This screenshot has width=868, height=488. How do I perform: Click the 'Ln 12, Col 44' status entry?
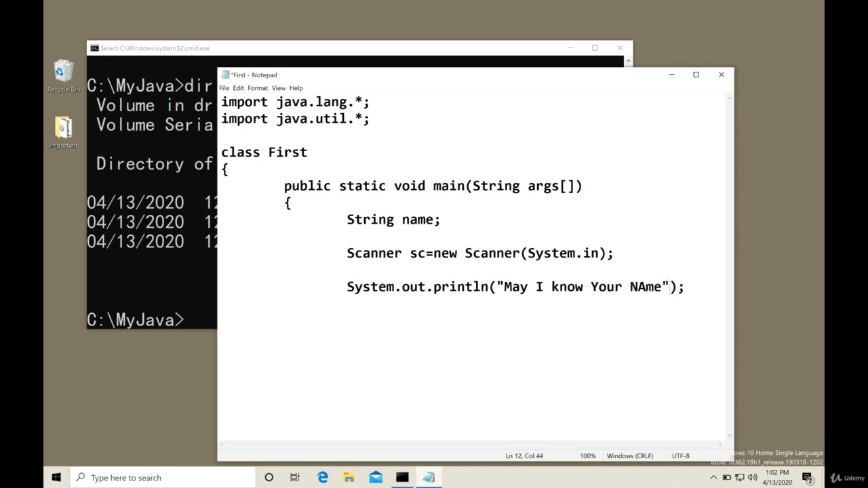tap(524, 456)
